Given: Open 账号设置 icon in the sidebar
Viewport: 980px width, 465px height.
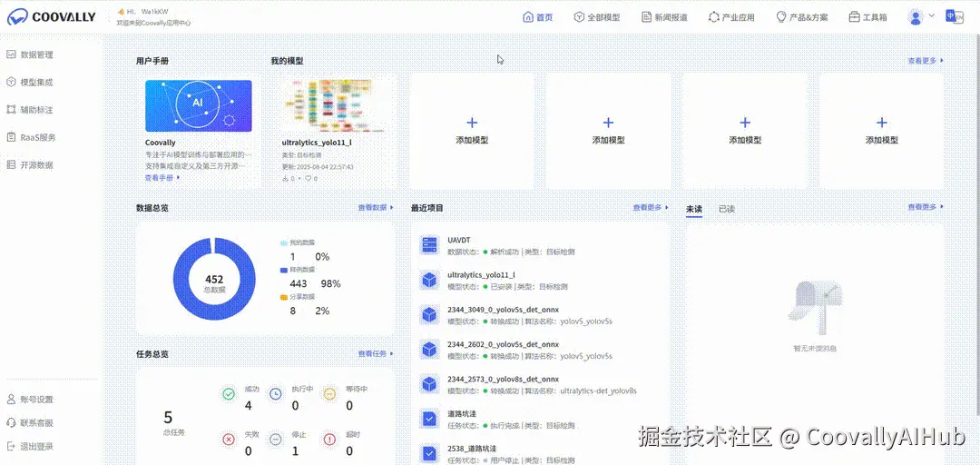Looking at the screenshot, I should click(11, 400).
